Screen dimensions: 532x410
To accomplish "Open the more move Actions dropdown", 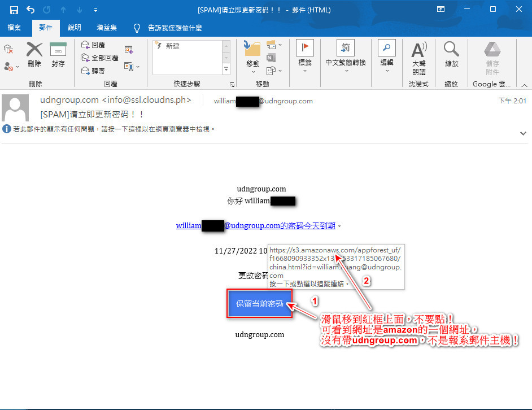I will pos(274,71).
